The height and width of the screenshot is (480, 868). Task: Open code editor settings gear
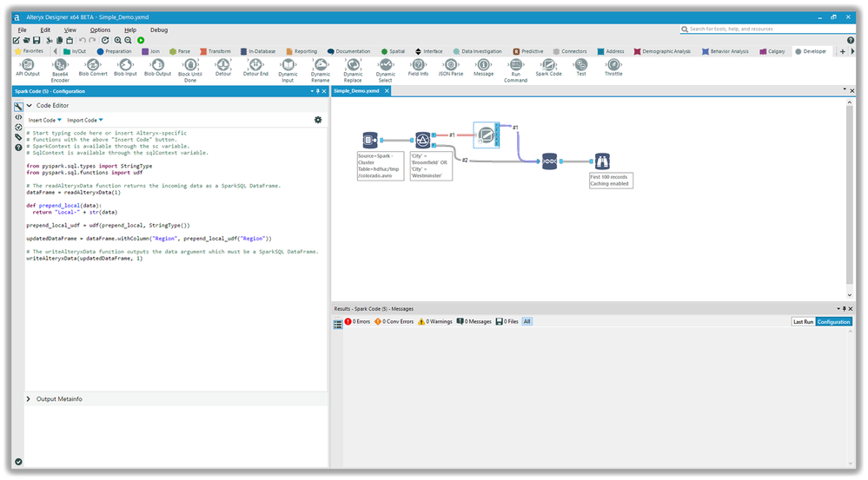coord(318,120)
